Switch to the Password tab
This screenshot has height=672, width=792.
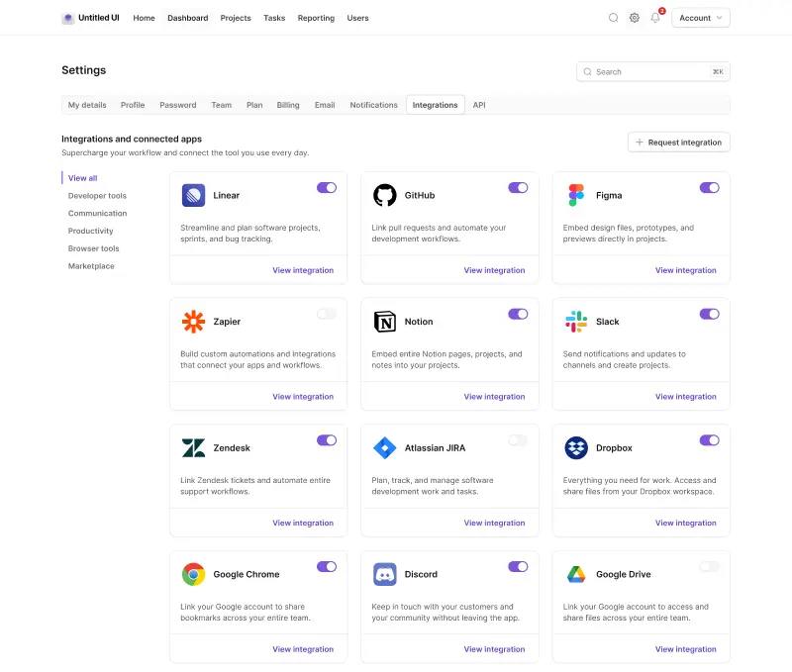(178, 105)
